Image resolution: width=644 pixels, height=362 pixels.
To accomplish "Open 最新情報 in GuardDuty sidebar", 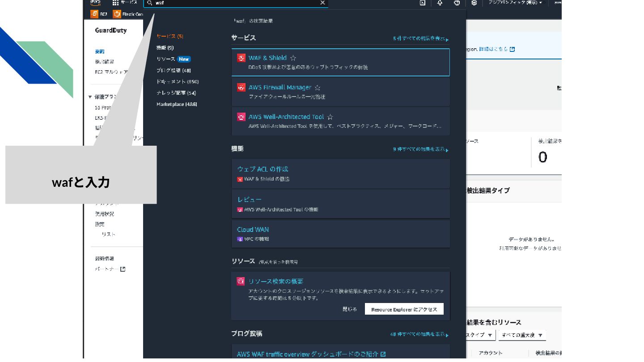I will pos(104,258).
